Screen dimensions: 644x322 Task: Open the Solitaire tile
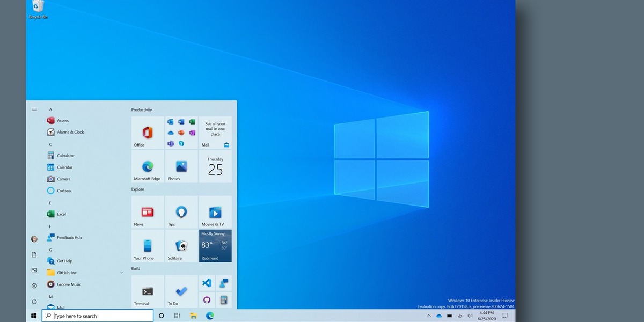point(181,246)
